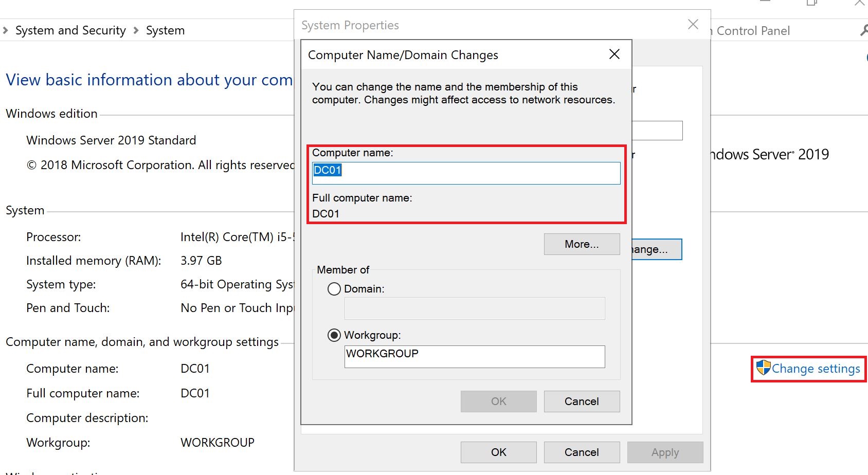Go to System and Security breadcrumb

[x=70, y=30]
